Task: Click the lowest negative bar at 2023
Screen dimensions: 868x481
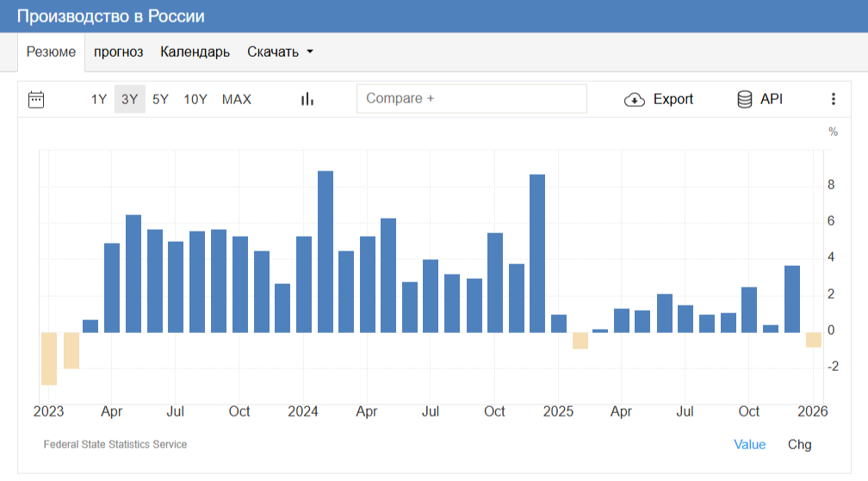Action: click(49, 358)
